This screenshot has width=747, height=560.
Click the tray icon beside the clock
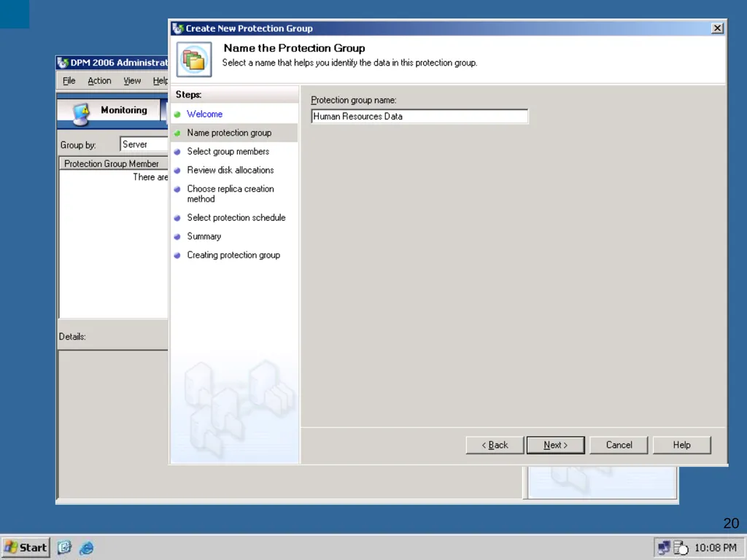pos(681,548)
